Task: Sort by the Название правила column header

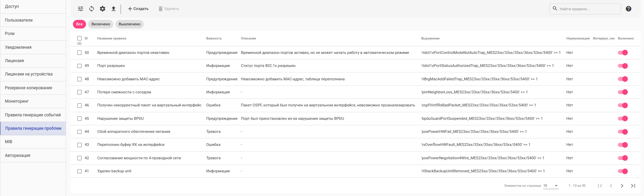Action: point(112,38)
